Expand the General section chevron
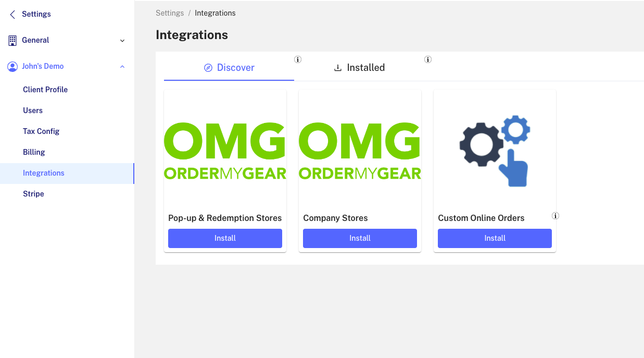 click(122, 41)
